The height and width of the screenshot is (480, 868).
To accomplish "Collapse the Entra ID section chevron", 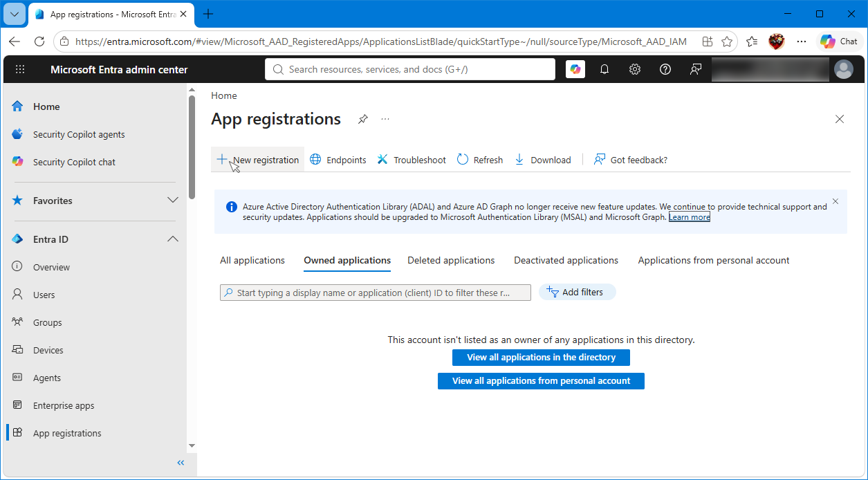I will [x=173, y=239].
